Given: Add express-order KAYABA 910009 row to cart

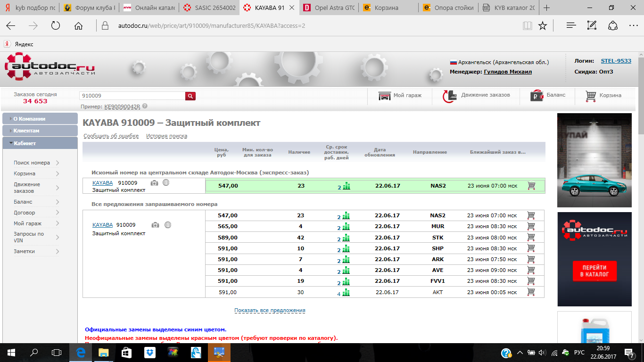Looking at the screenshot, I should (x=531, y=186).
